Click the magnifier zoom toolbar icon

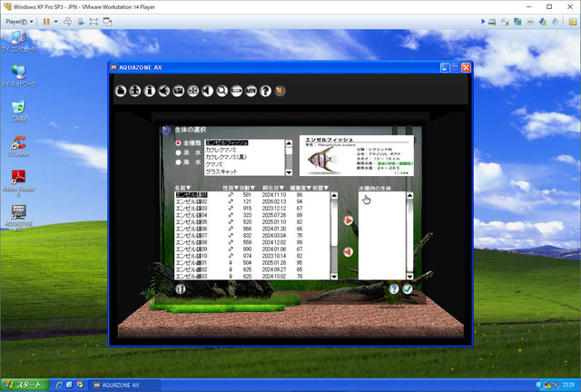[x=222, y=91]
